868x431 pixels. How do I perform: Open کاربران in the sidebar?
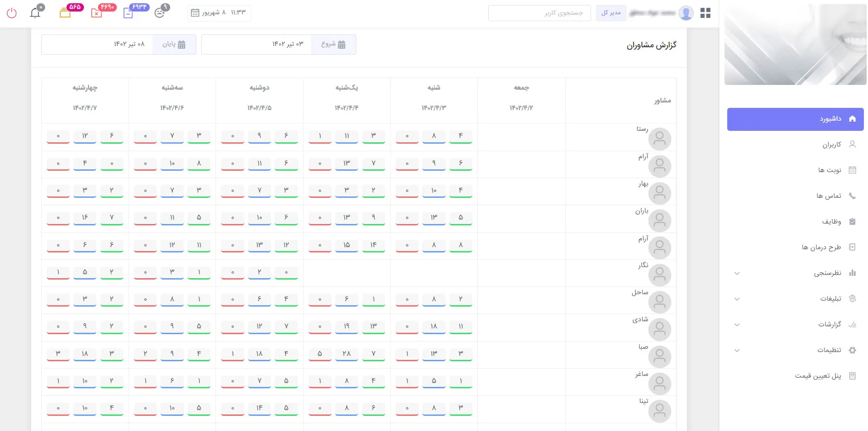pyautogui.click(x=831, y=145)
